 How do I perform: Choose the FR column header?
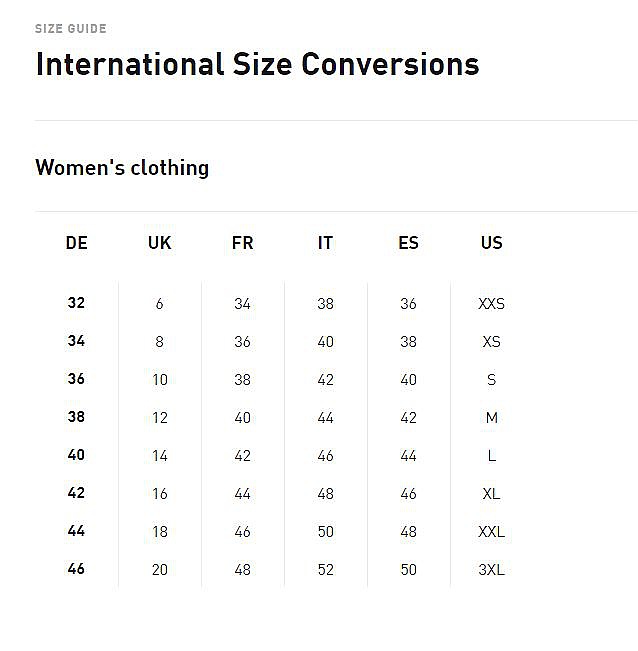(x=242, y=243)
